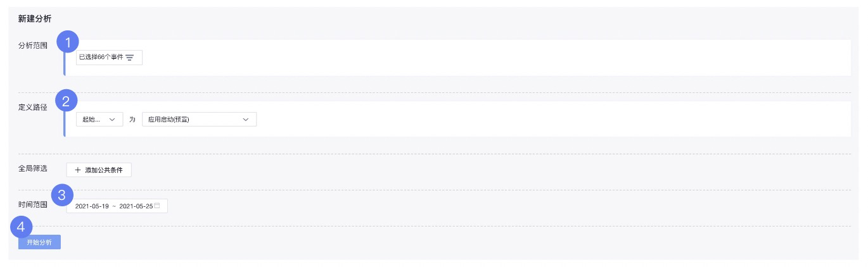Click the numbered circle badge 2
This screenshot has height=267, width=868.
[67, 100]
